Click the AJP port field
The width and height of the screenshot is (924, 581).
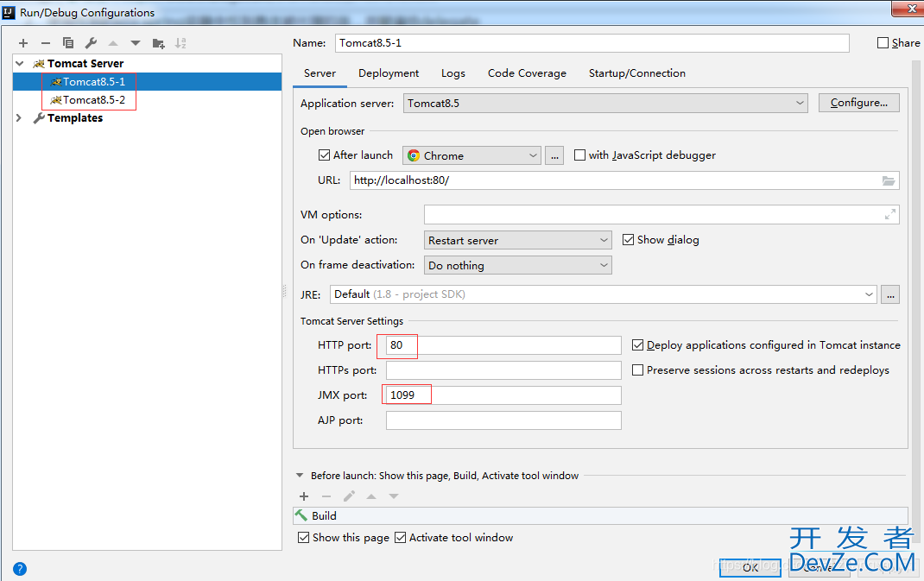[503, 420]
